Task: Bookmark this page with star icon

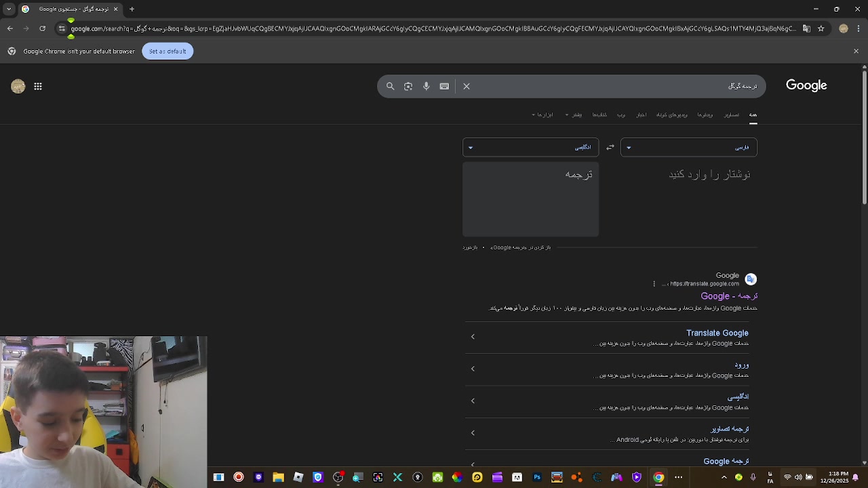Action: [x=821, y=28]
